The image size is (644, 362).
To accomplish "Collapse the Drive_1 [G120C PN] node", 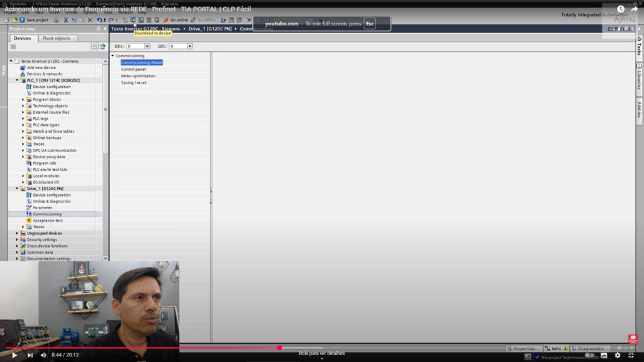I will click(17, 189).
